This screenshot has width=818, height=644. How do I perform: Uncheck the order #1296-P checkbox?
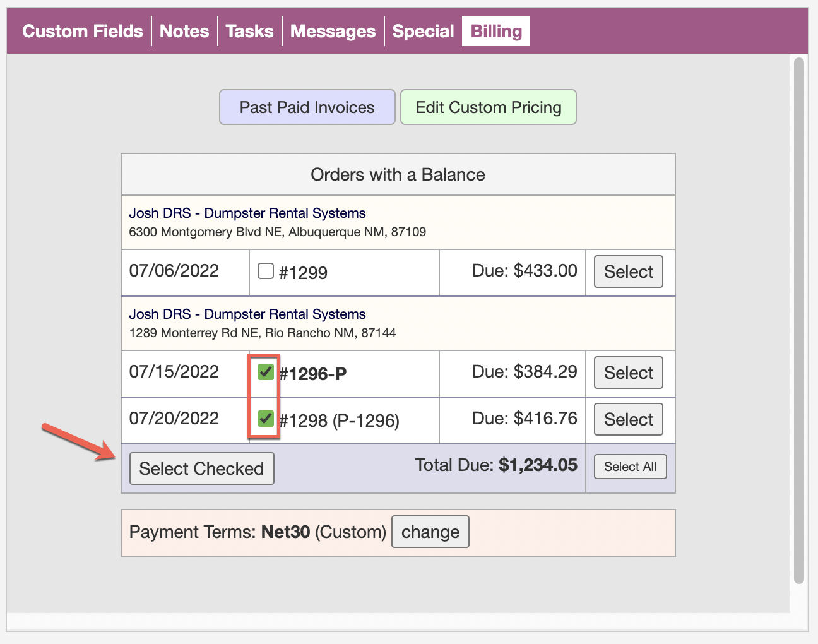point(266,372)
